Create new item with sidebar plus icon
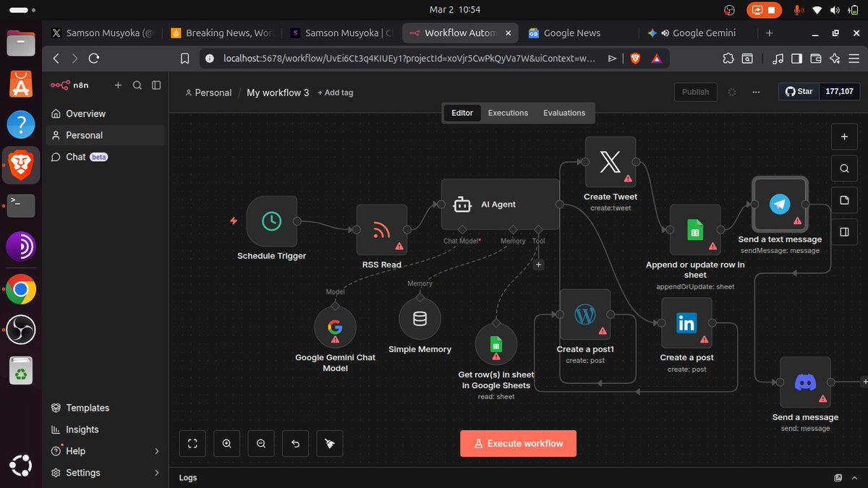This screenshot has width=868, height=488. [x=118, y=85]
